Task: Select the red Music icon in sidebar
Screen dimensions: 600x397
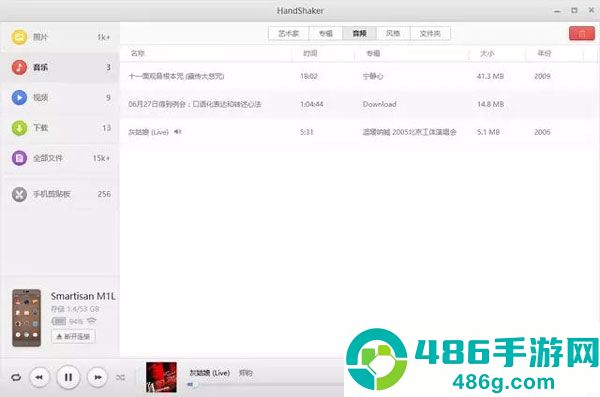Action: coord(19,67)
